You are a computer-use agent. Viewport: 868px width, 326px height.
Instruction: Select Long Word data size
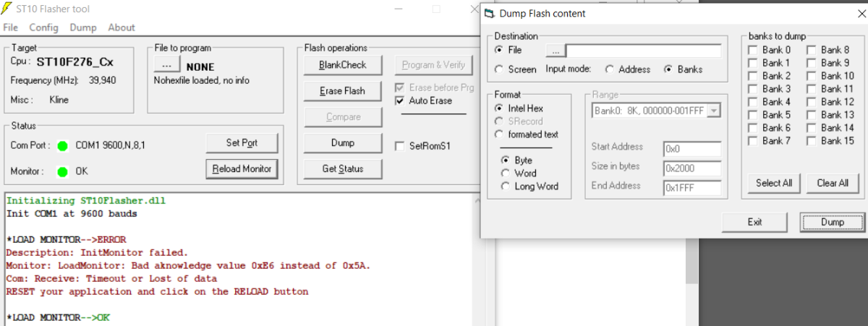pyautogui.click(x=506, y=186)
